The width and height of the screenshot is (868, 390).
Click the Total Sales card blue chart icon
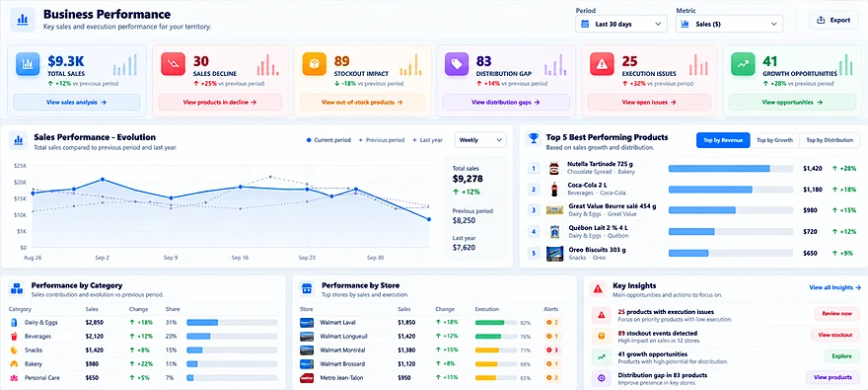pos(28,64)
